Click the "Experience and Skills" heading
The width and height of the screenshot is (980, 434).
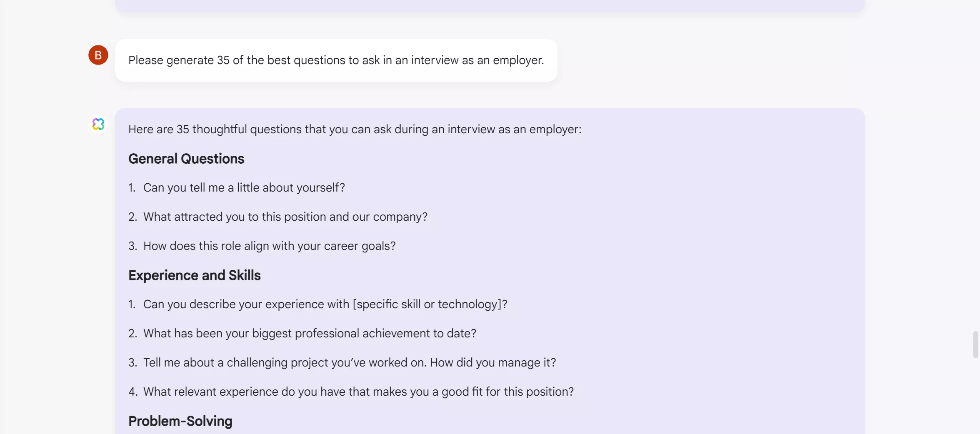click(194, 275)
